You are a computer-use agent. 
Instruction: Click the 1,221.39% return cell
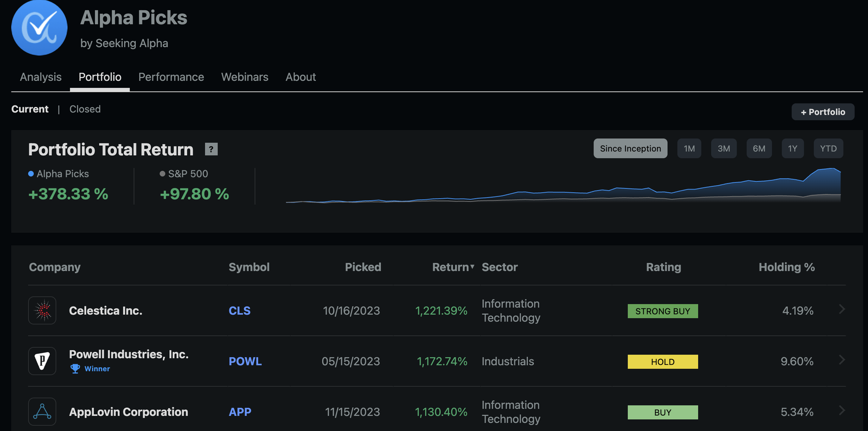point(441,310)
